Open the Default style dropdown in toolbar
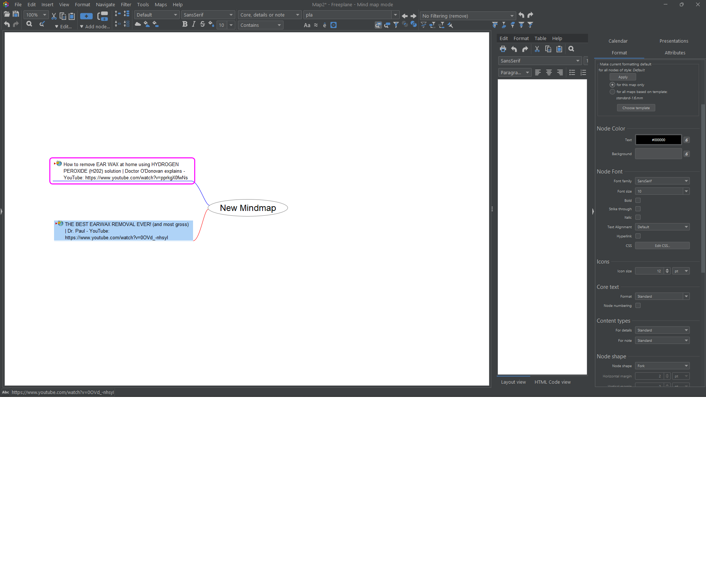The width and height of the screenshot is (706, 588). click(157, 15)
